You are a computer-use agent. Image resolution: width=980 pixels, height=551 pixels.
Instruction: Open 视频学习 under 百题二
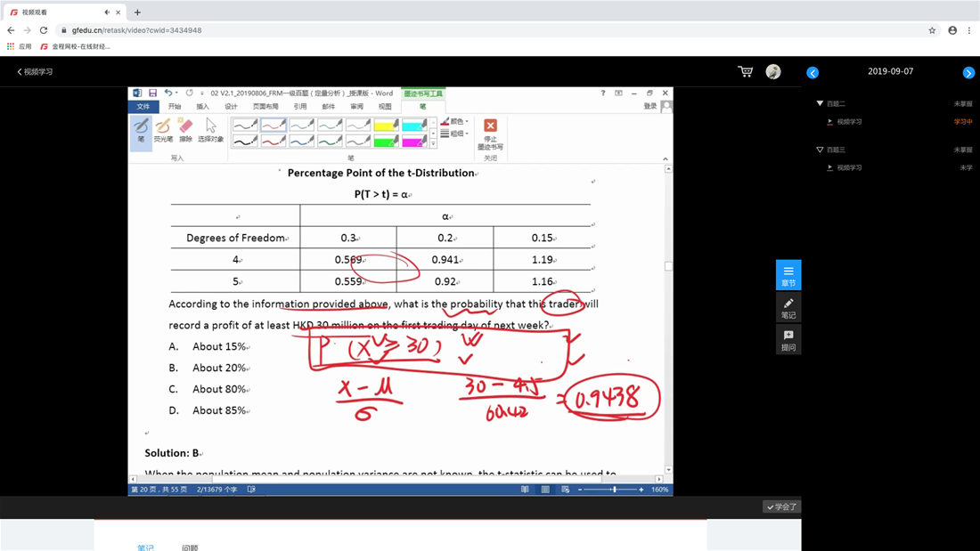[x=849, y=122]
